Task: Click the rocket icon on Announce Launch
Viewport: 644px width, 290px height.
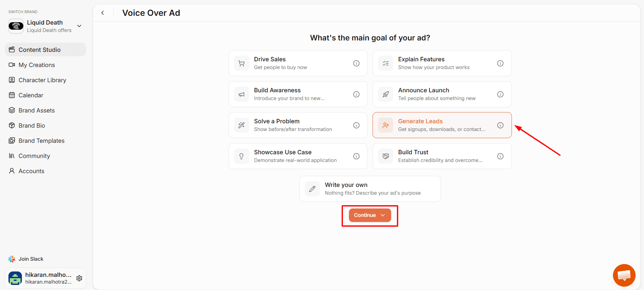Action: [x=385, y=94]
